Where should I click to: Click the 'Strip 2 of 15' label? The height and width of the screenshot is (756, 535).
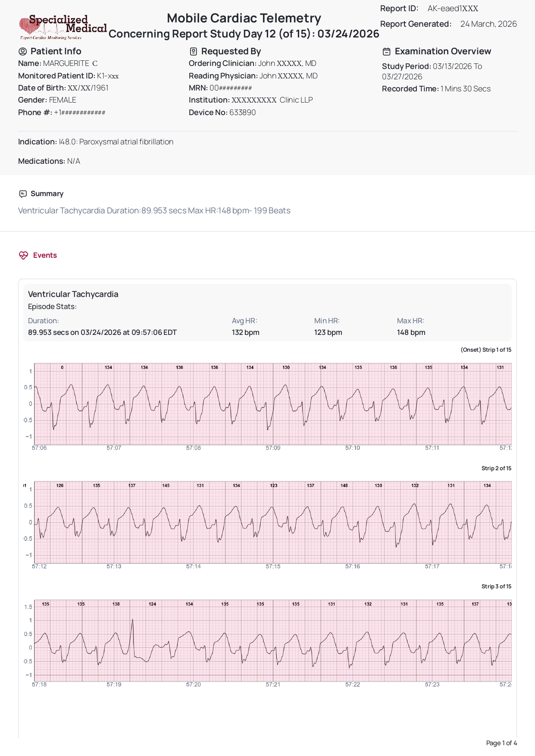tap(496, 468)
